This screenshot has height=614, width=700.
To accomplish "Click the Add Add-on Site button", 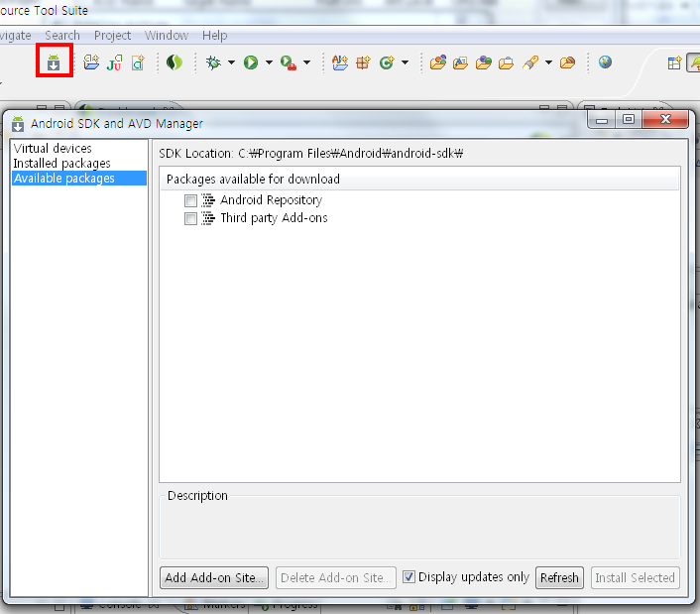I will click(214, 578).
